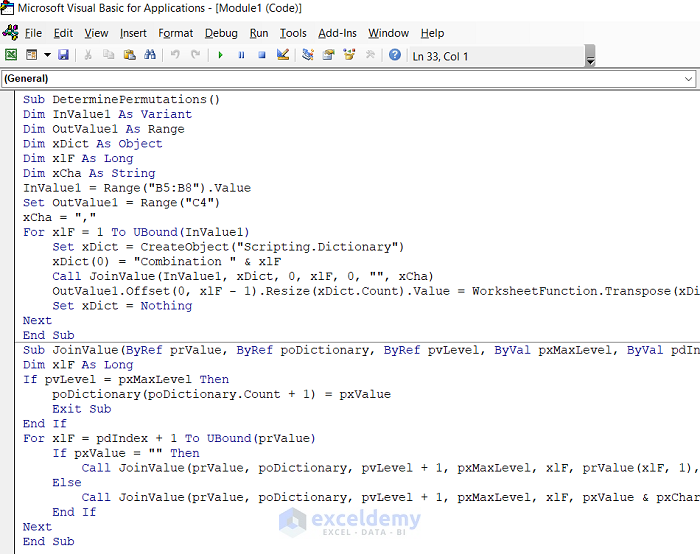Click the VBA application icon in menu bar
The image size is (700, 554).
tap(10, 33)
